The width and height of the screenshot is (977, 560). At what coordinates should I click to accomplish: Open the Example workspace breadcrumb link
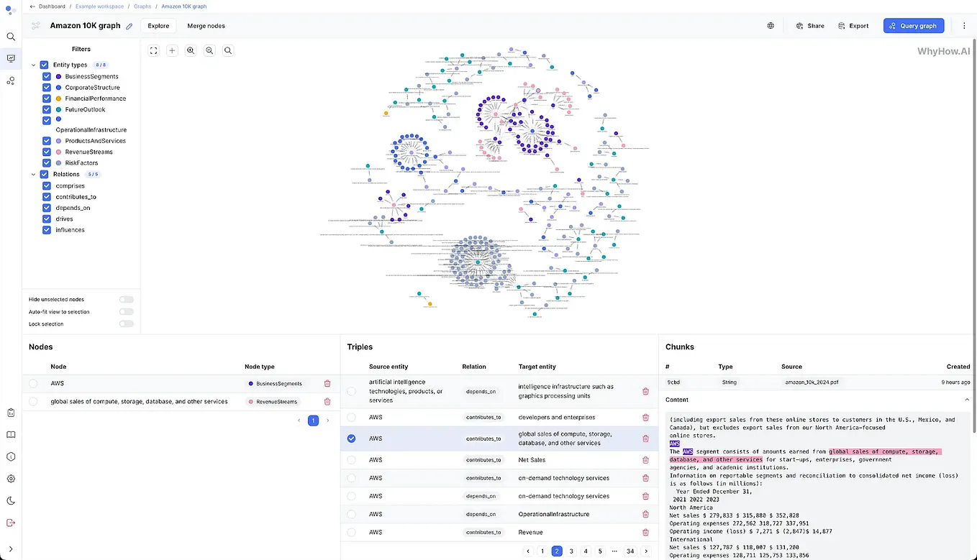pos(99,6)
